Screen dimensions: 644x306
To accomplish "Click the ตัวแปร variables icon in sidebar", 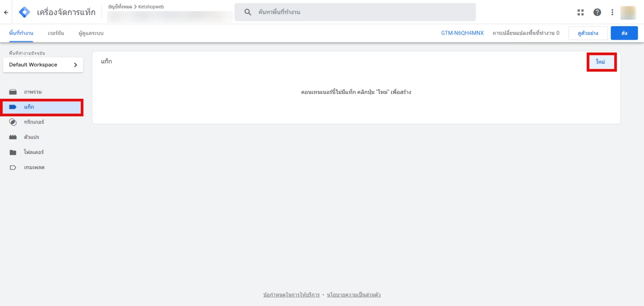I will [13, 137].
